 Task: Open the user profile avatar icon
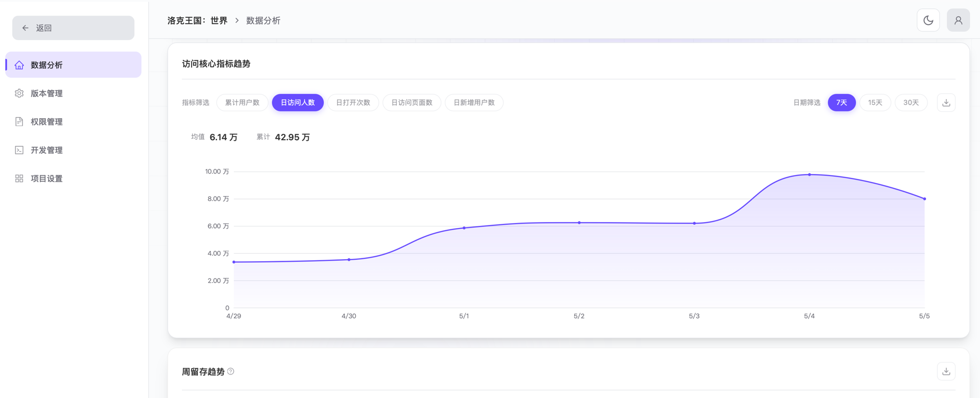point(958,20)
